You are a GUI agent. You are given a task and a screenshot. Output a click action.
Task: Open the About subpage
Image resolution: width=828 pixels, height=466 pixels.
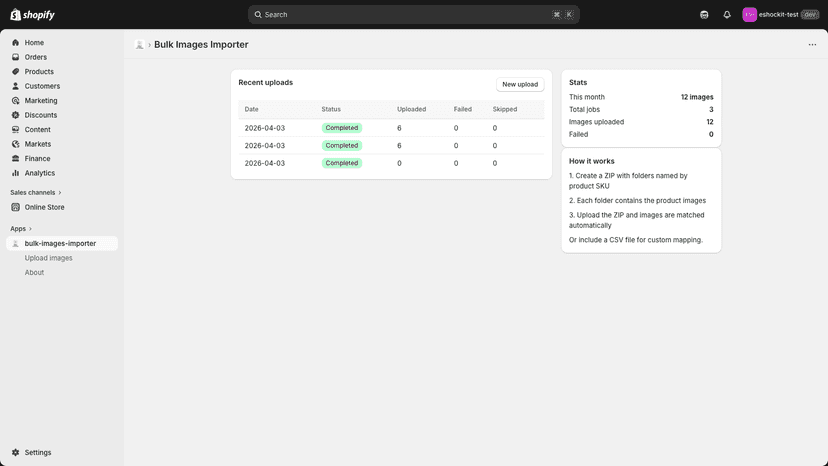pyautogui.click(x=34, y=273)
